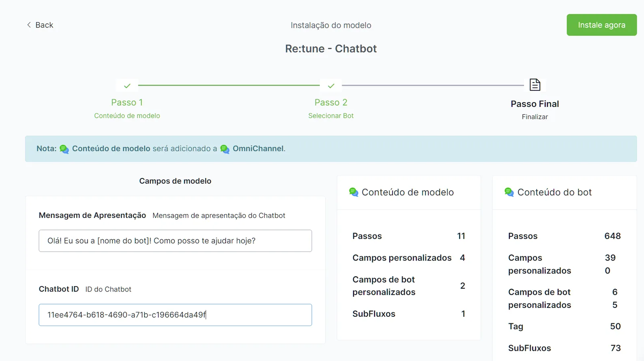The width and height of the screenshot is (644, 361).
Task: Click 'Conteúdo do bot' card title
Action: [x=555, y=192]
